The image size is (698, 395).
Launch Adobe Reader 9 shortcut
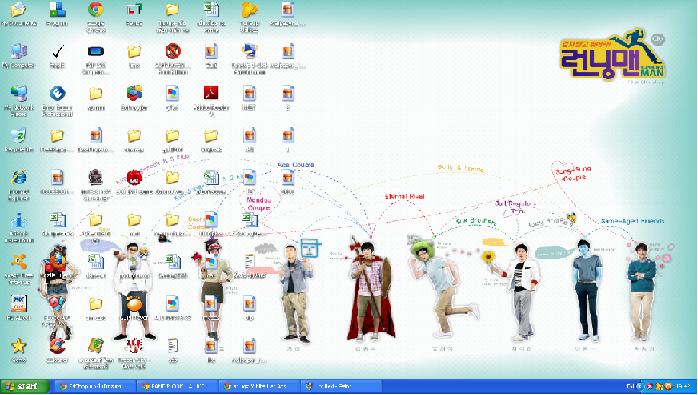[211, 94]
